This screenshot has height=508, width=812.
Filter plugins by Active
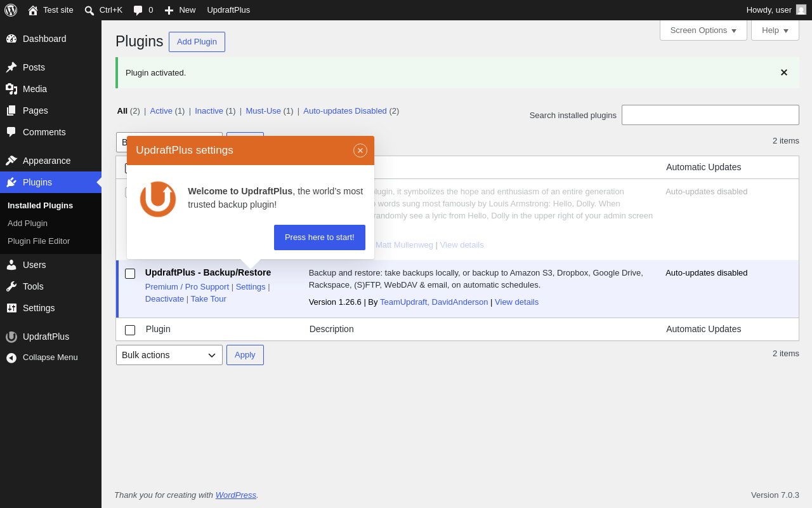[161, 110]
